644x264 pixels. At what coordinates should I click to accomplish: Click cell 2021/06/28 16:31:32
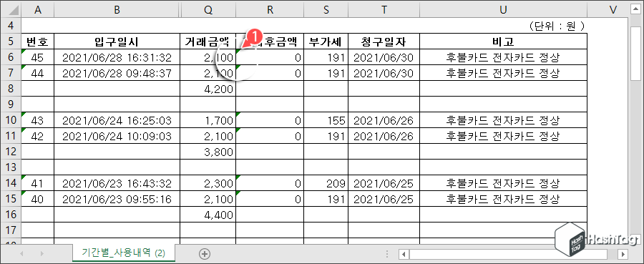[x=117, y=57]
